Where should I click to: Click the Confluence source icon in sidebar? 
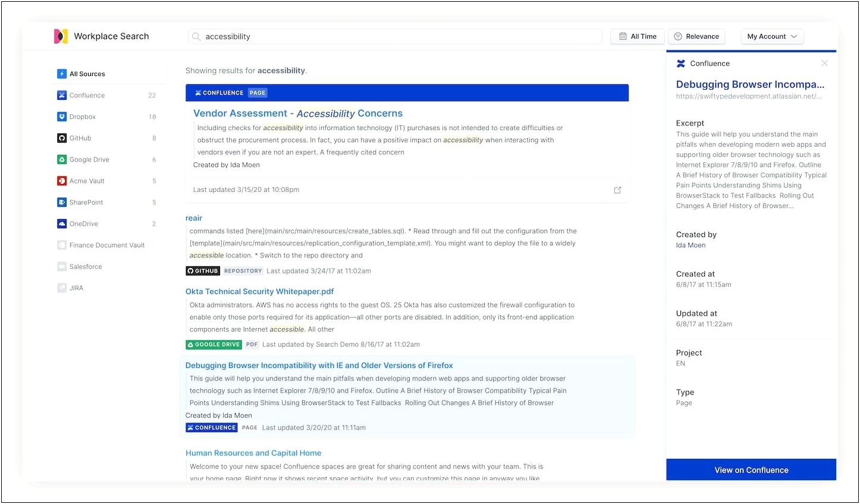[x=62, y=95]
